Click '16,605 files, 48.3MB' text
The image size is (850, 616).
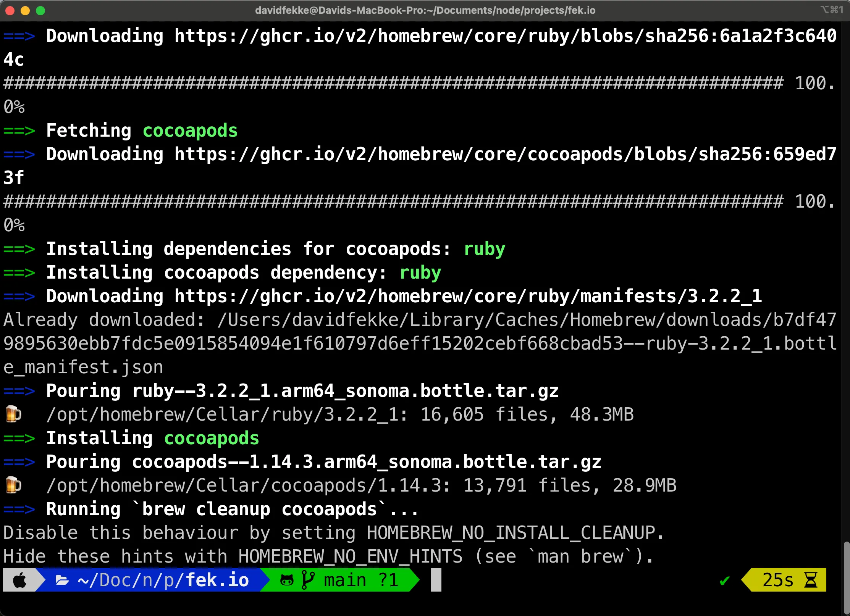tap(527, 415)
